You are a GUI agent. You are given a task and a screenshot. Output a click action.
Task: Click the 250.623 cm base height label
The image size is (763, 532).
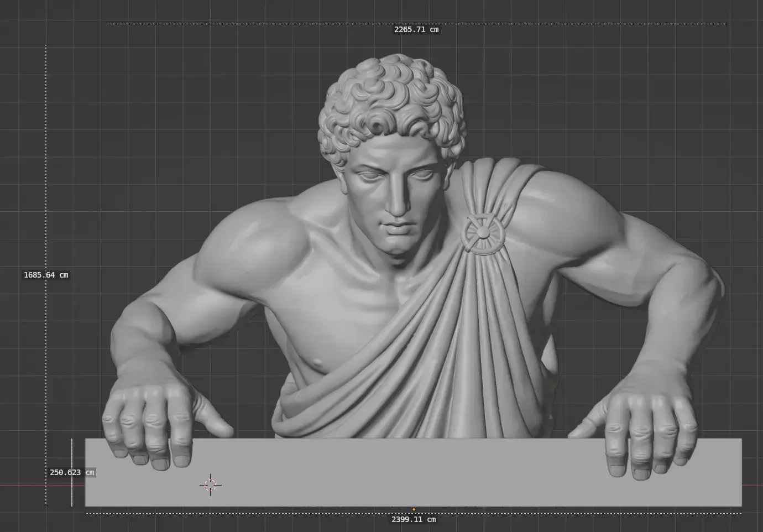(x=72, y=472)
